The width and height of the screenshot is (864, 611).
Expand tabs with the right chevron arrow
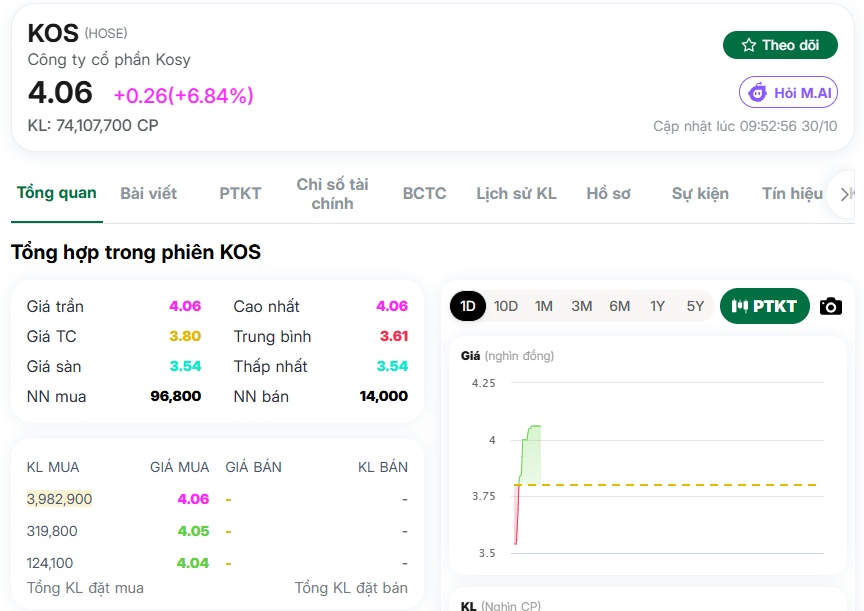click(x=844, y=194)
